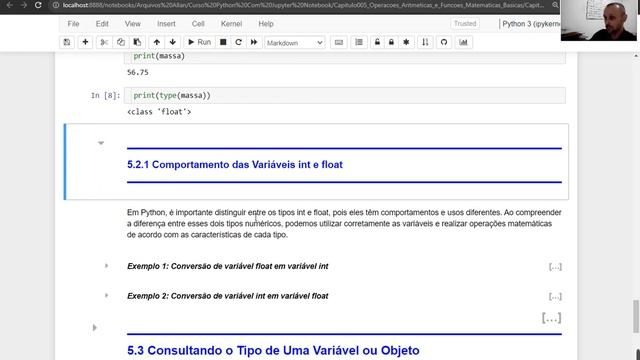Click the Trusted notebook button
Screen dimensions: 640x360
(465, 24)
